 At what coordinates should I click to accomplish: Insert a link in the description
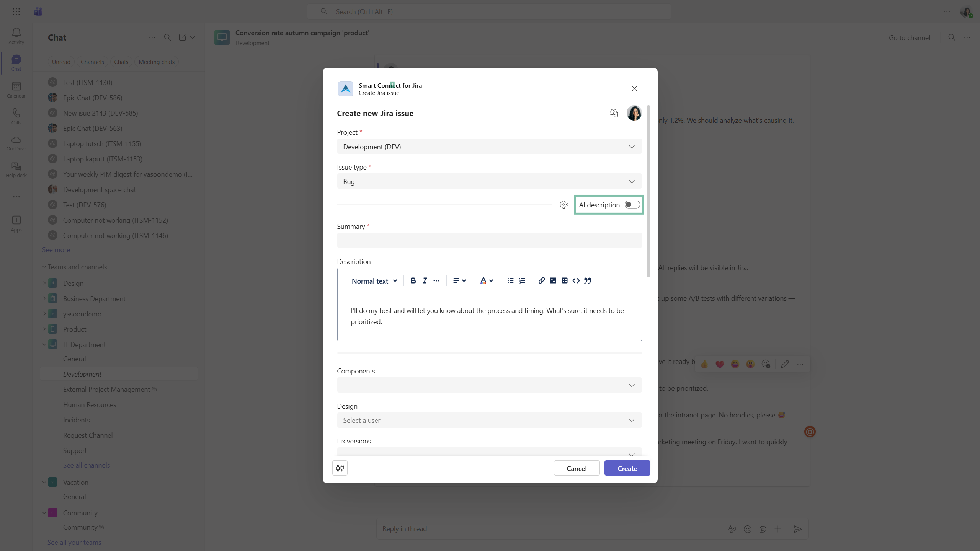(541, 280)
